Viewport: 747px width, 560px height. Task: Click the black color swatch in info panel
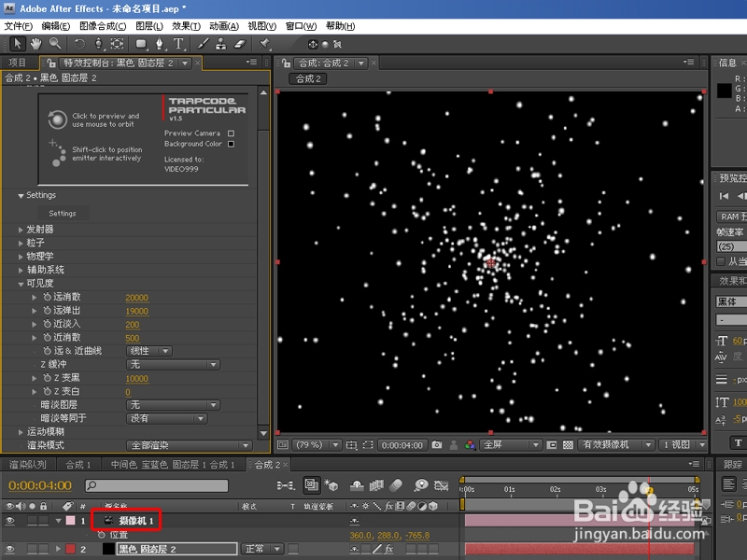tap(725, 91)
